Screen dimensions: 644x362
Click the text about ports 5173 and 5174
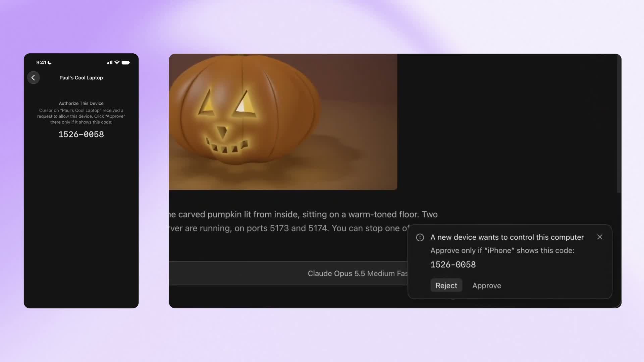point(288,228)
